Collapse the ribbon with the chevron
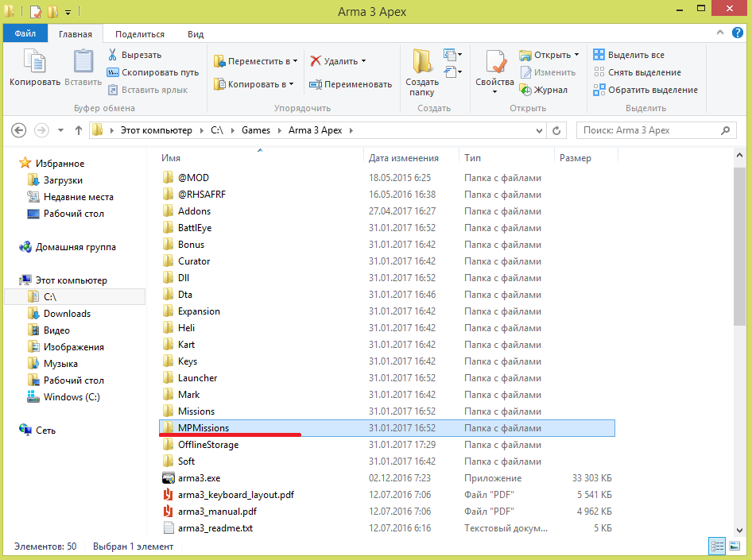752x560 pixels. (720, 33)
